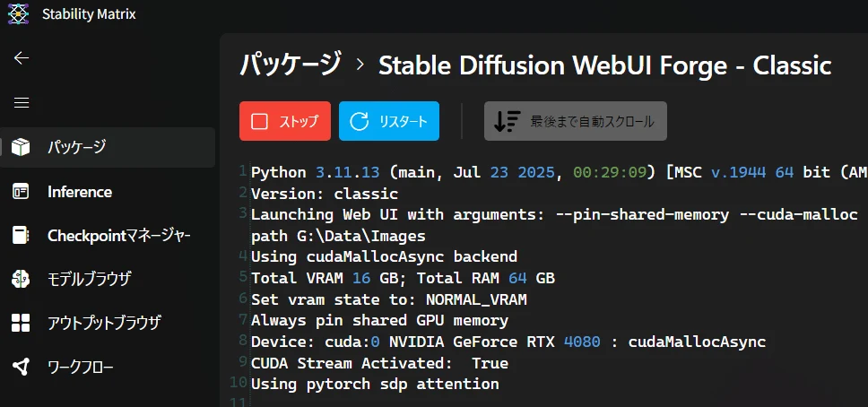Toggle the hamburger navigation menu
This screenshot has width=868, height=407.
pos(22,103)
